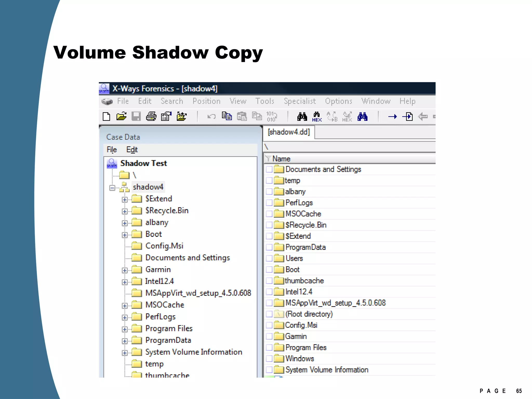Click the Print toolbar icon
This screenshot has height=399, width=532.
[x=151, y=116]
